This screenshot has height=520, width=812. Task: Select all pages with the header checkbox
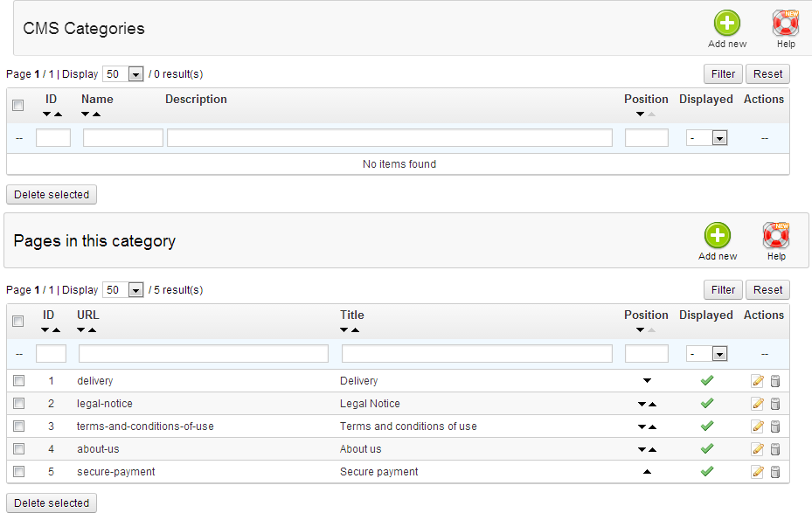coord(17,322)
